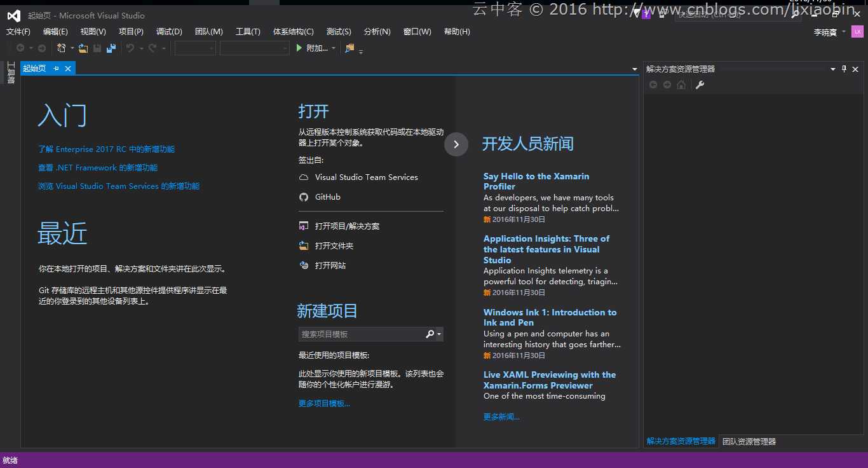Screen dimensions: 868x468
Task: Open the 窗口(W) menu
Action: click(417, 32)
